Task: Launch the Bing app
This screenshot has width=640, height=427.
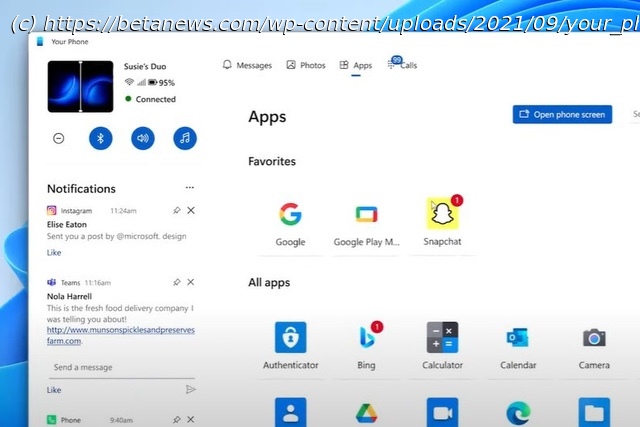Action: (366, 338)
